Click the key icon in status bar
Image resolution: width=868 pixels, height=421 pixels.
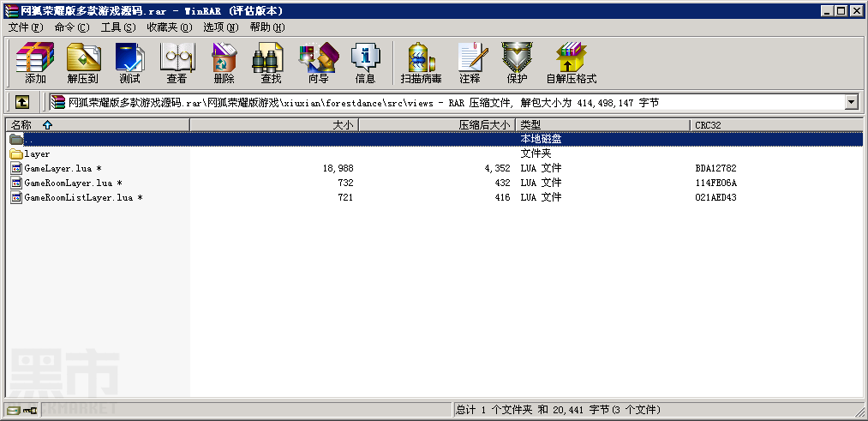click(29, 411)
